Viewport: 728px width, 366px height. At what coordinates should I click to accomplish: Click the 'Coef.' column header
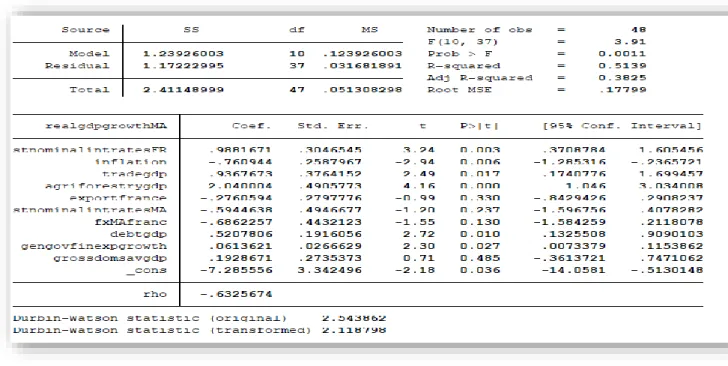click(251, 126)
